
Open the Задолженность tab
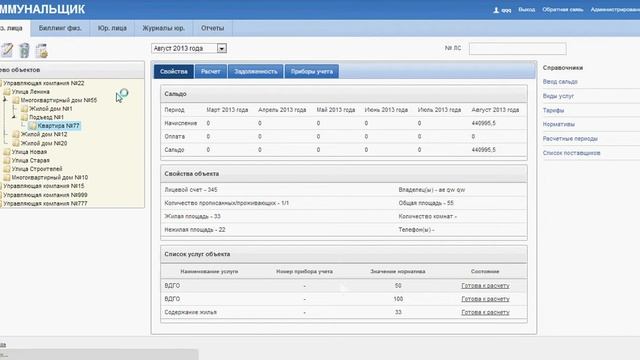tap(256, 71)
